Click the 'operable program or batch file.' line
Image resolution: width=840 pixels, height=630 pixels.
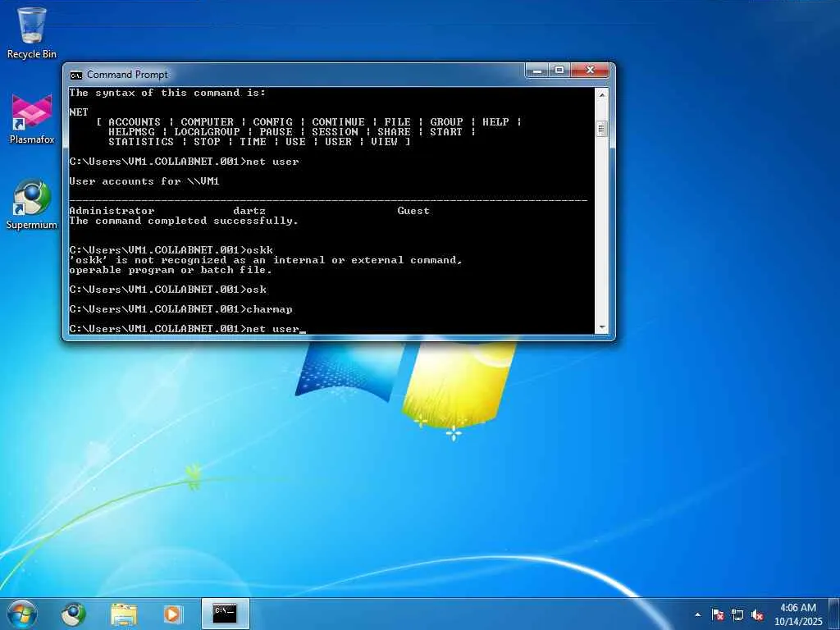point(171,270)
